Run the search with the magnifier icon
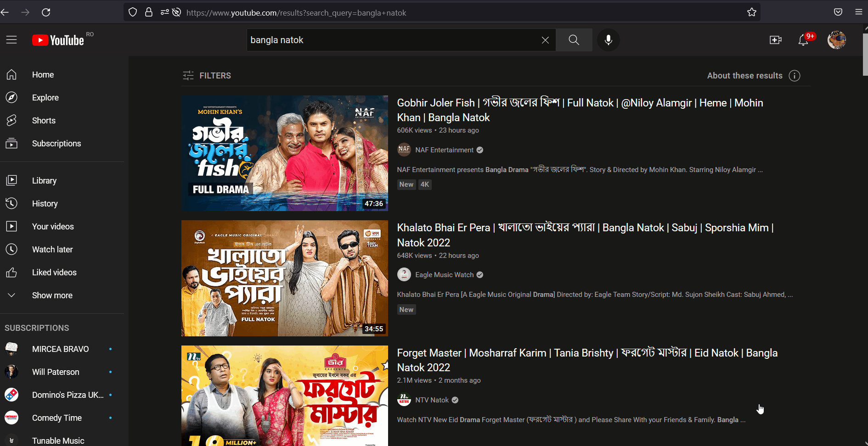Image resolution: width=868 pixels, height=446 pixels. click(x=573, y=40)
